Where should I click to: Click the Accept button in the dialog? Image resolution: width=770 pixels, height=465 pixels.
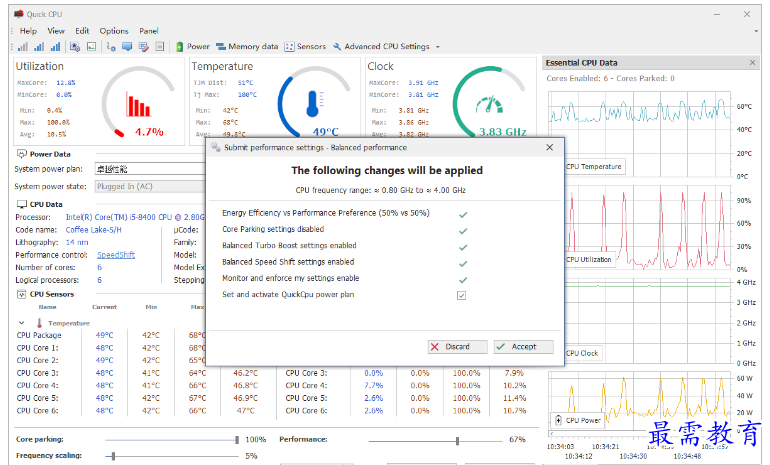point(523,347)
